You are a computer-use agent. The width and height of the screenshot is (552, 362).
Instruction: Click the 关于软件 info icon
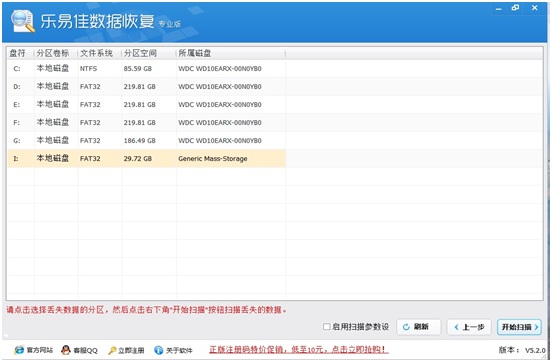point(159,350)
